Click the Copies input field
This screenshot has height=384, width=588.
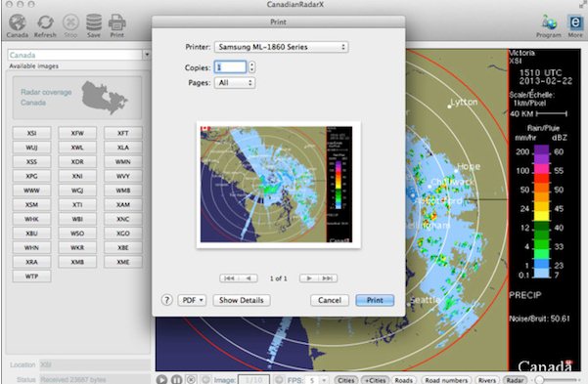coord(230,67)
